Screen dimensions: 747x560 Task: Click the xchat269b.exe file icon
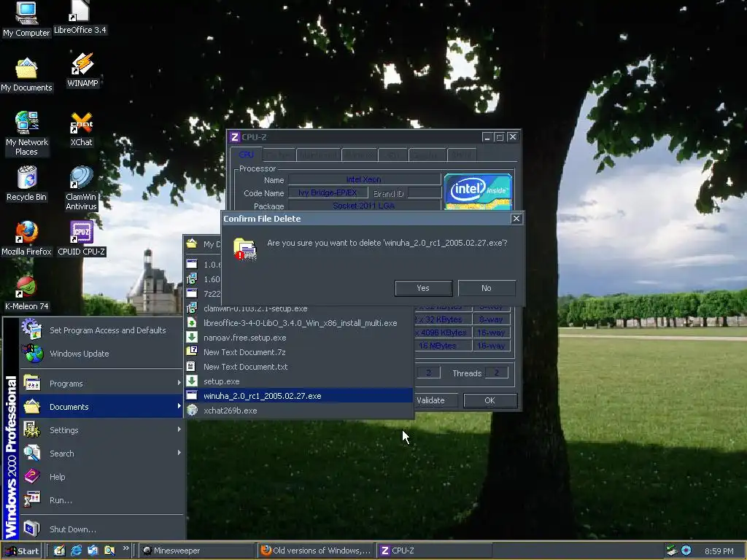tap(192, 411)
